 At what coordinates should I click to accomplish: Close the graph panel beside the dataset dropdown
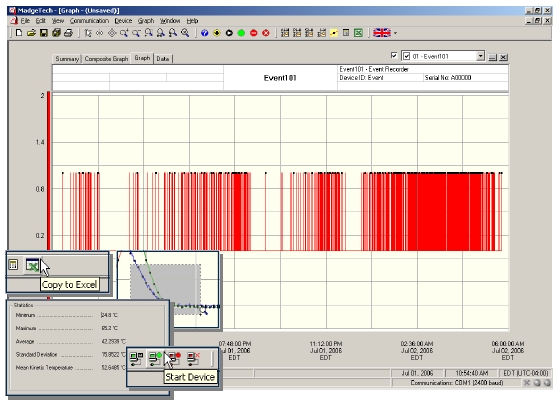point(503,57)
